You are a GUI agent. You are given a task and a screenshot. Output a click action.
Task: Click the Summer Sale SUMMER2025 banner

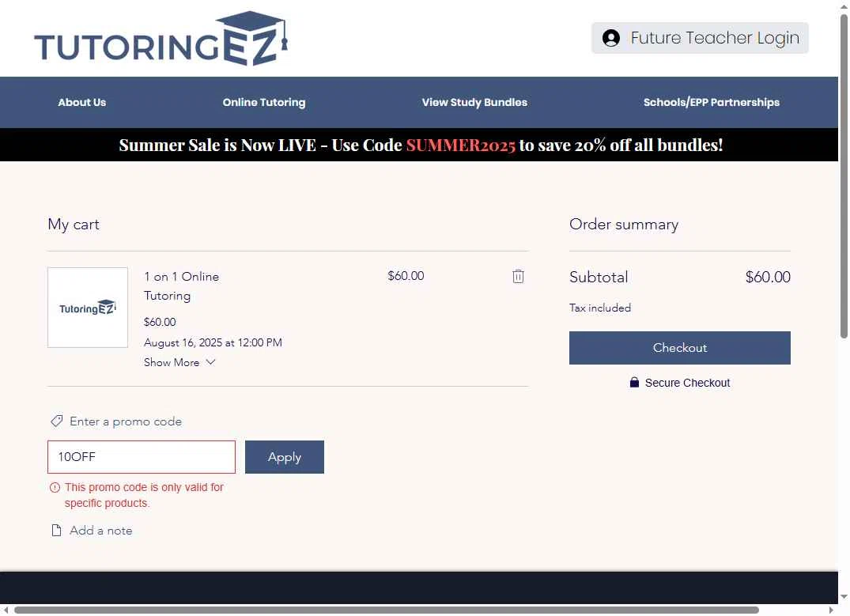coord(419,145)
